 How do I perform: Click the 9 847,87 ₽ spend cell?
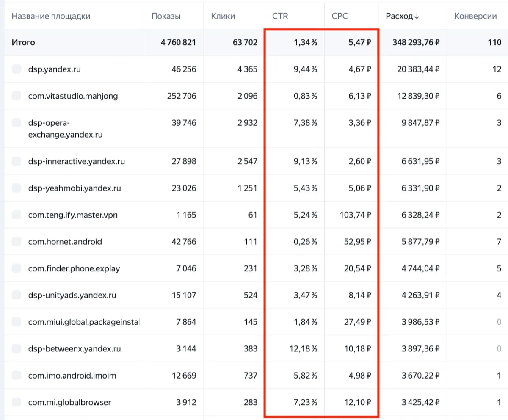point(420,123)
